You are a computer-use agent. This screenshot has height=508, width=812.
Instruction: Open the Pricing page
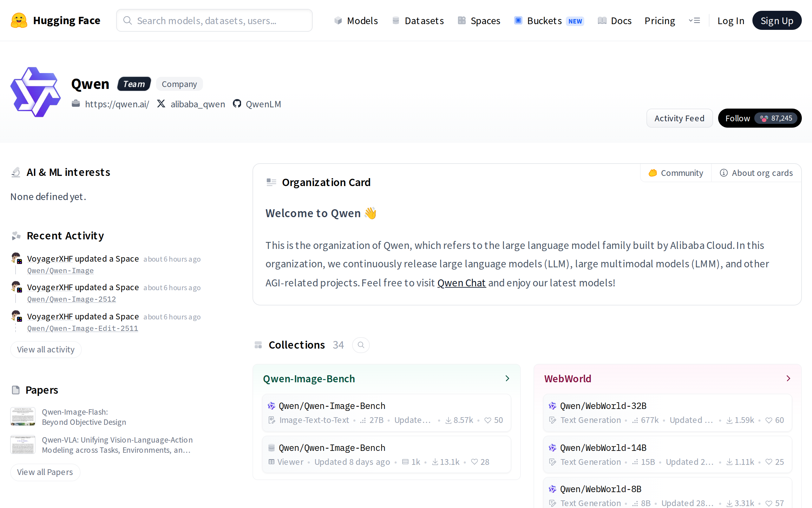click(x=660, y=21)
